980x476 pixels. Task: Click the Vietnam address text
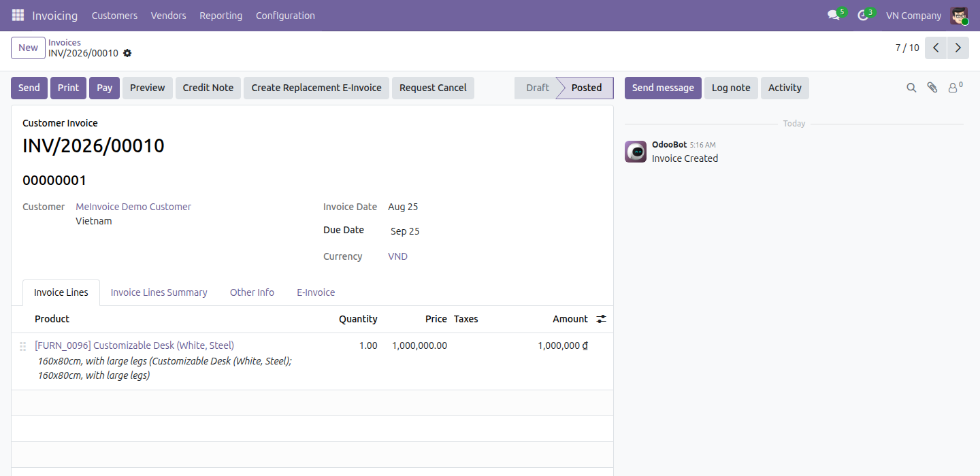pyautogui.click(x=94, y=221)
